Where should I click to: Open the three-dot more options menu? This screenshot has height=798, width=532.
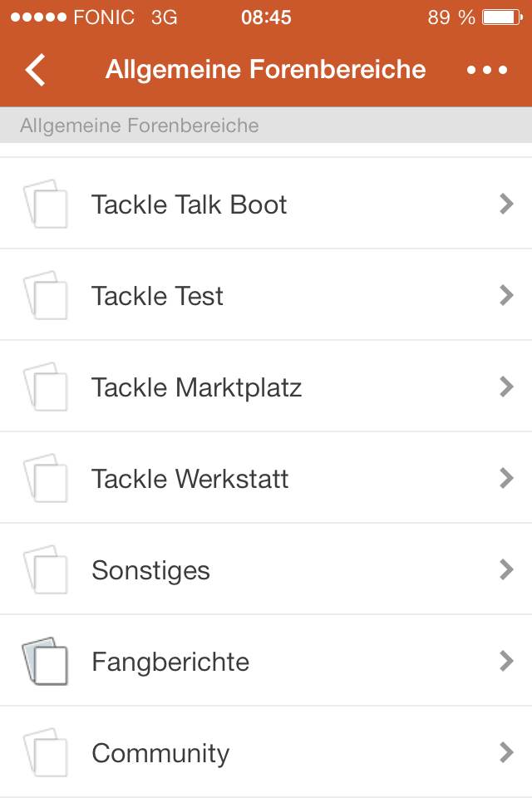coord(486,70)
